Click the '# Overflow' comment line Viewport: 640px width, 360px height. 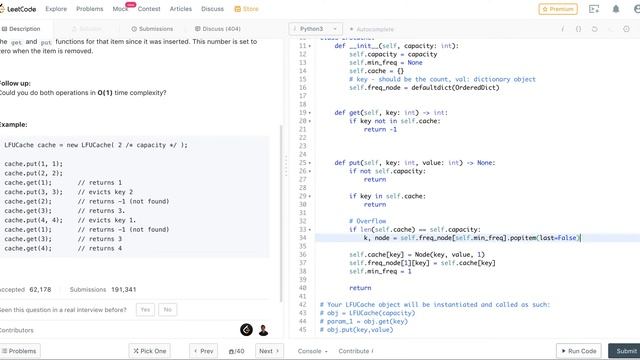pyautogui.click(x=367, y=221)
